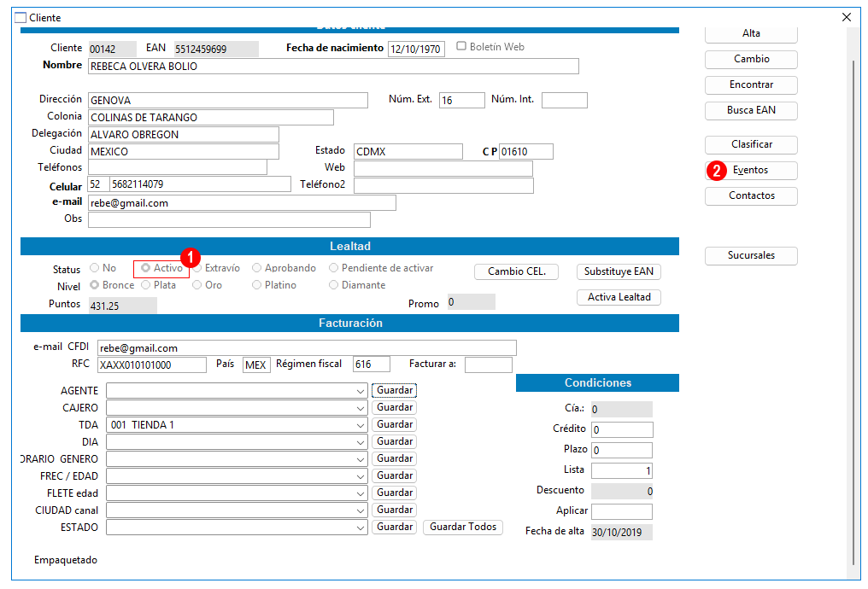868x589 pixels.
Task: Select the Activo status radio button
Action: (x=145, y=268)
